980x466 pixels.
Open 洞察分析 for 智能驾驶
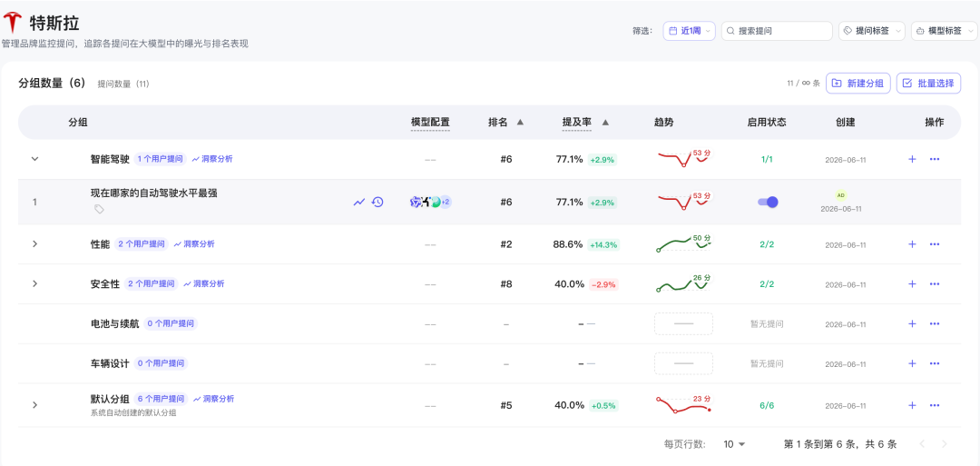(x=212, y=159)
